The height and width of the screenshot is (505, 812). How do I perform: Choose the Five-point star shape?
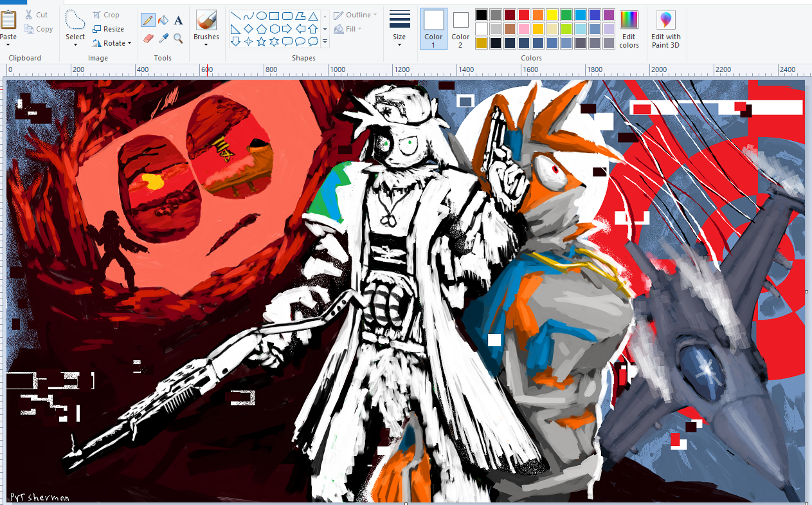pyautogui.click(x=262, y=42)
